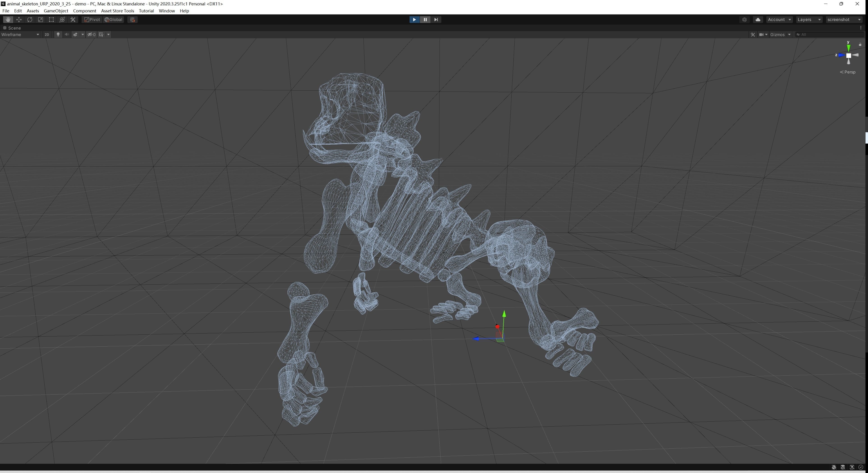Click the checkmark status icon in the status bar
This screenshot has height=473, width=868.
click(861, 467)
